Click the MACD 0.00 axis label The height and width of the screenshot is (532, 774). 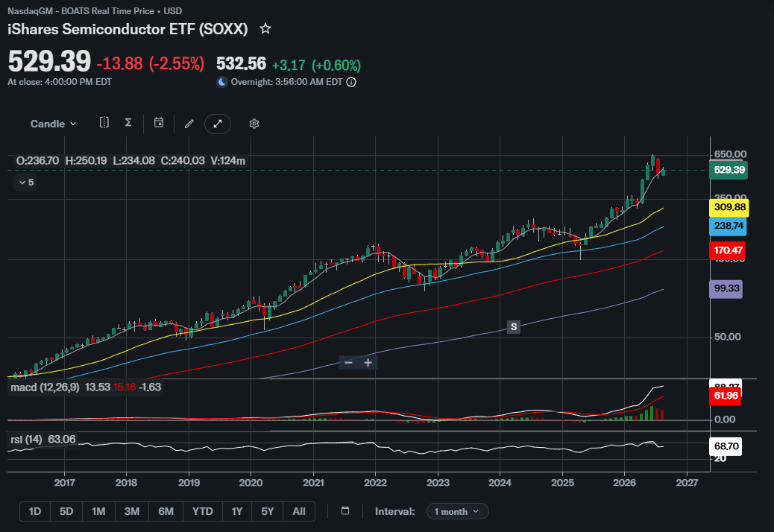point(725,419)
